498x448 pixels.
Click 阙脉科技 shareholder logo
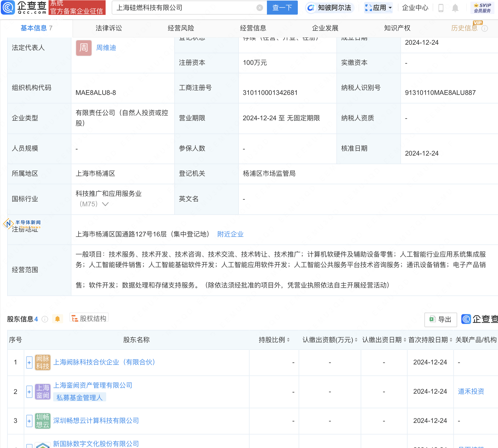[43, 362]
